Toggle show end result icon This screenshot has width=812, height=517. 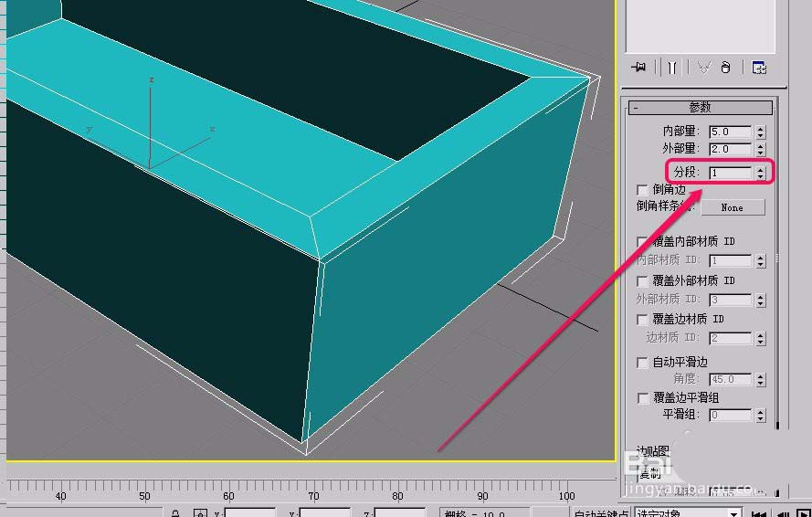click(672, 68)
